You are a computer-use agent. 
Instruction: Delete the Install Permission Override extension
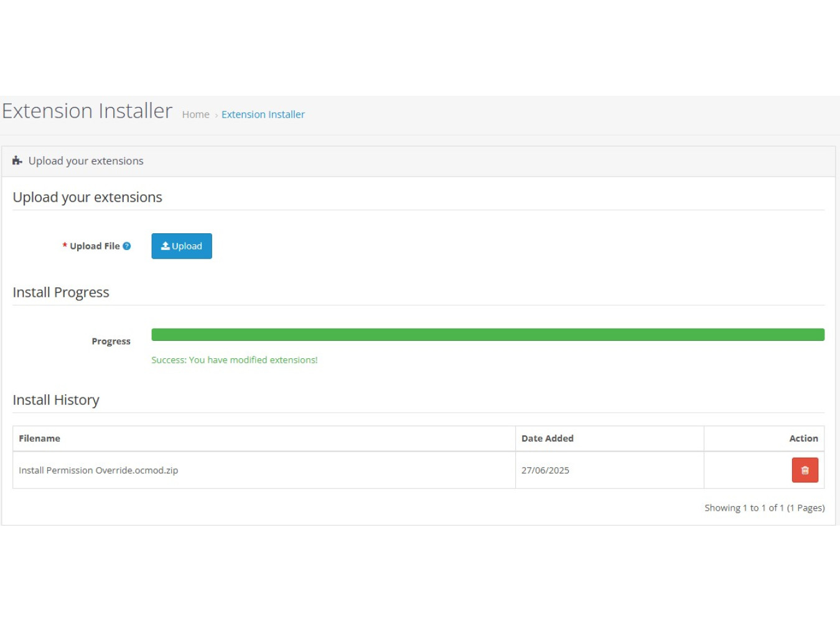tap(805, 470)
